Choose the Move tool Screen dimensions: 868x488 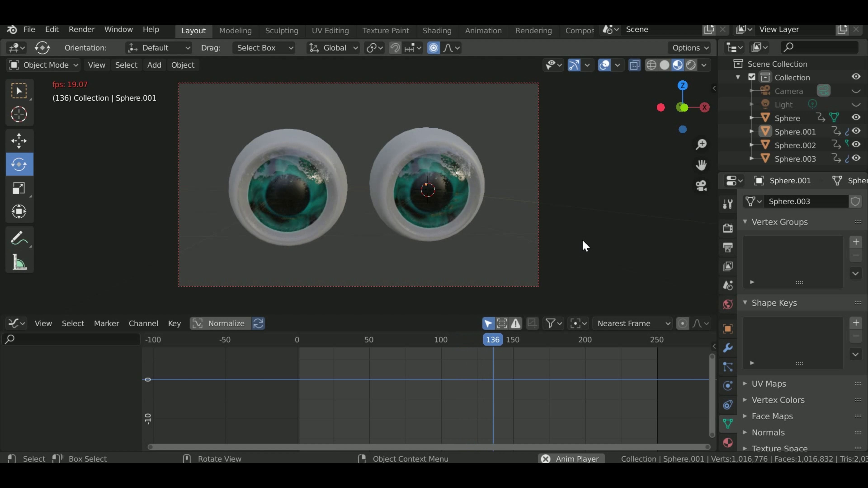[x=19, y=141]
